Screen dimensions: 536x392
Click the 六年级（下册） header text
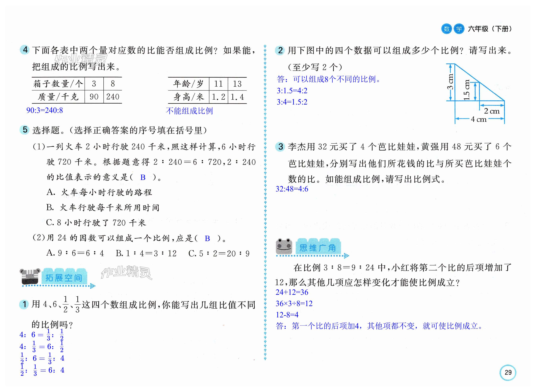point(490,29)
